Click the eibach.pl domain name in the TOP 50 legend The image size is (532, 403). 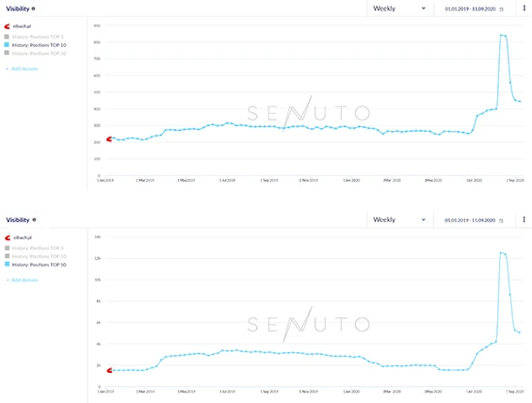pos(23,238)
